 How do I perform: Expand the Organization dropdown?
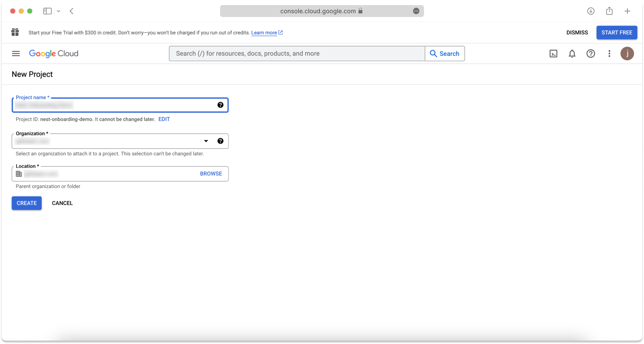pyautogui.click(x=206, y=141)
